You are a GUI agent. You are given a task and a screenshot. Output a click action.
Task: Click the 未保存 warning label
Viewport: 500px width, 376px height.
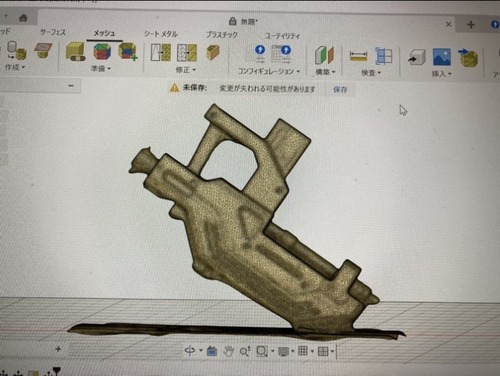(x=194, y=88)
